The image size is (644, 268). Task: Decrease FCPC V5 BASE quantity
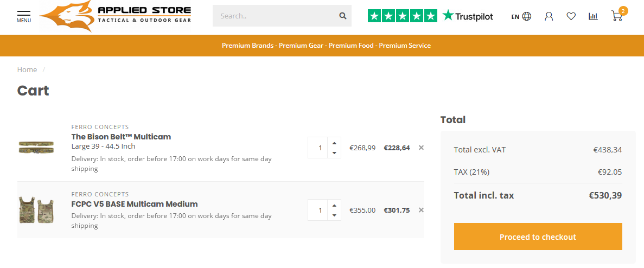point(334,215)
